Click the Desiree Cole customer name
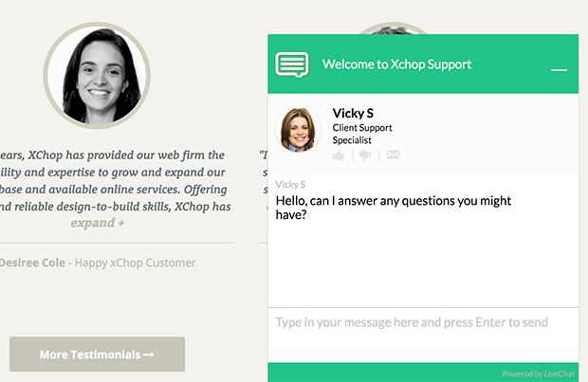 (30, 262)
